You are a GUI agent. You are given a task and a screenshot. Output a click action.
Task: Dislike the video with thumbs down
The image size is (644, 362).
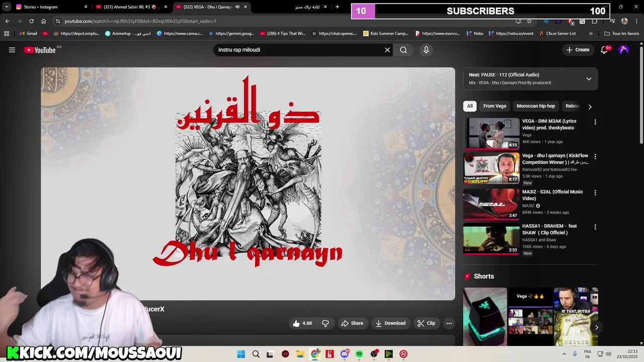click(326, 323)
